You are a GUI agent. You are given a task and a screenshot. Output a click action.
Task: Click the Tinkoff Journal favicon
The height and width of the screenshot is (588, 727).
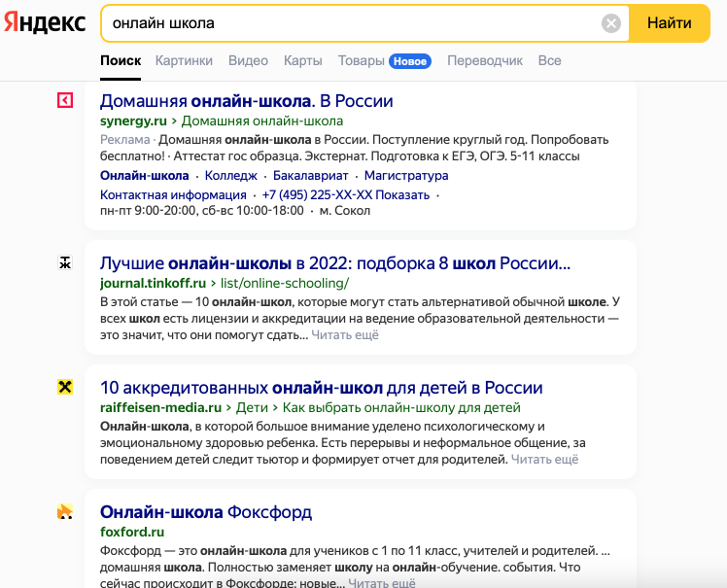65,262
